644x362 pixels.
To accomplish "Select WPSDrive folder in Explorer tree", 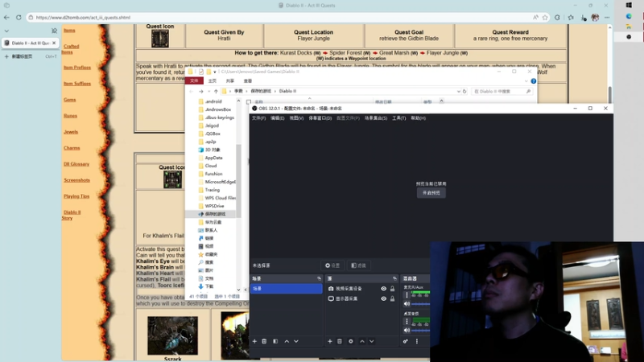I will tap(214, 206).
